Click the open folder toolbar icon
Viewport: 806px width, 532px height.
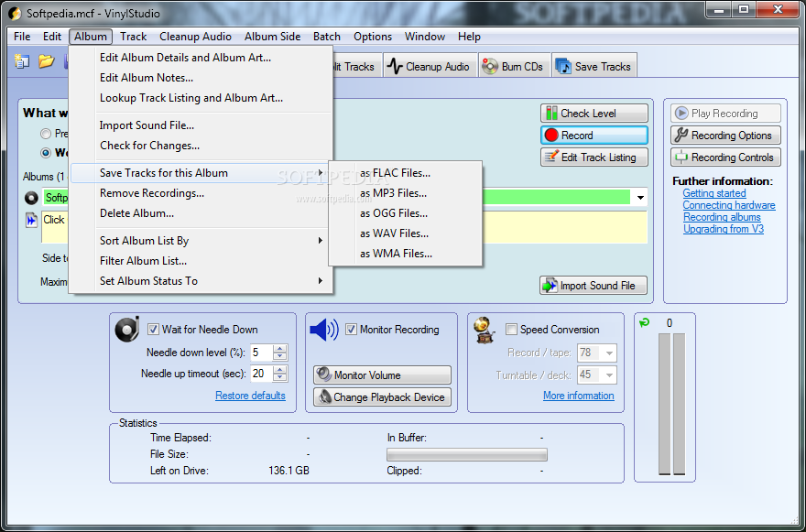pos(47,61)
